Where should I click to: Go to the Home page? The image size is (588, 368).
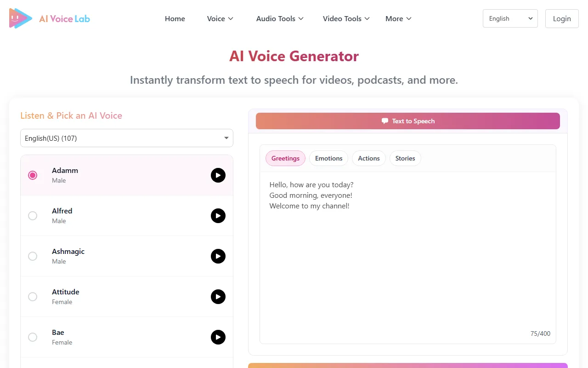point(175,19)
